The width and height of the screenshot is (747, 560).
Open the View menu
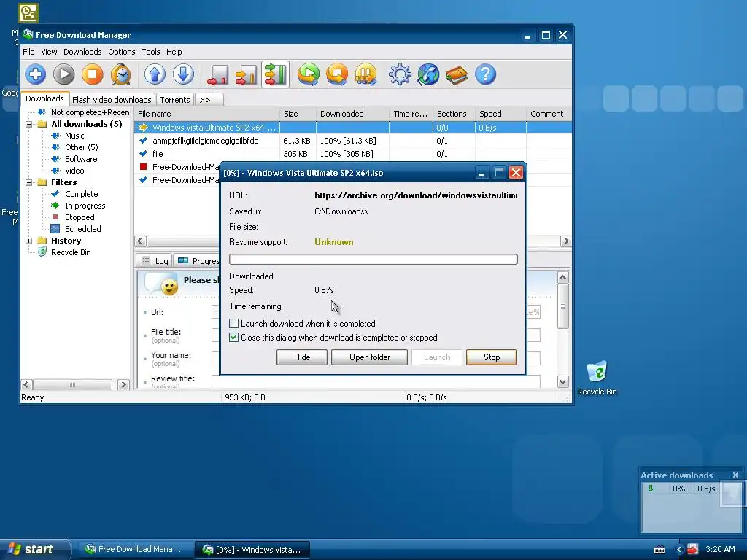click(49, 52)
